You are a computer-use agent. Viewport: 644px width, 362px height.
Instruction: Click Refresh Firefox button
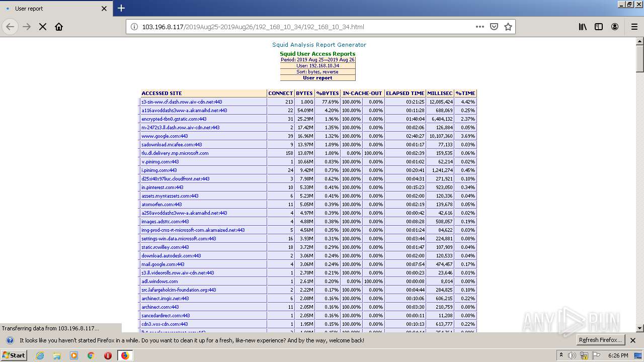[x=601, y=340]
